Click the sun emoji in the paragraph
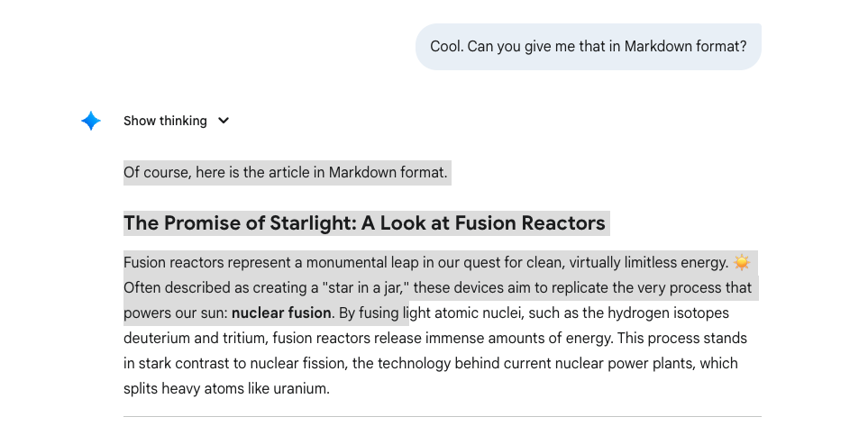 click(x=742, y=262)
